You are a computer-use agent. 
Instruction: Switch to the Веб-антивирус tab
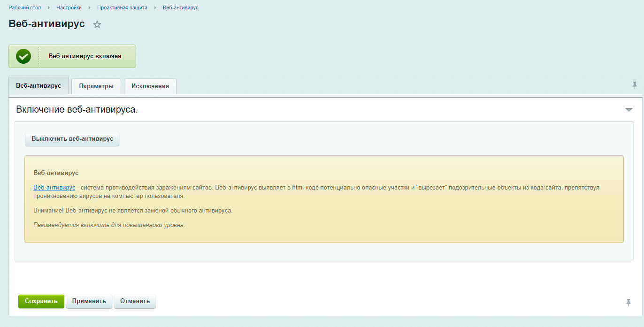point(38,86)
